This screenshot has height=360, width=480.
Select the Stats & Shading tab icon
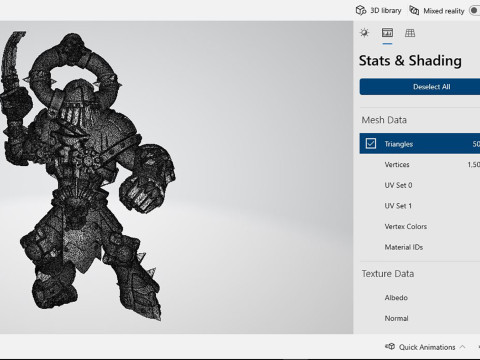pos(387,33)
